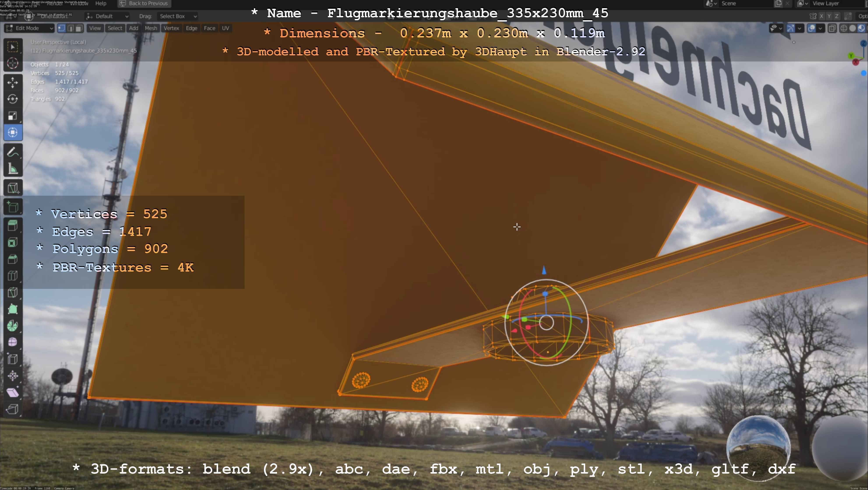This screenshot has height=490, width=868.
Task: Activate the Annotate pencil tool
Action: (x=12, y=152)
